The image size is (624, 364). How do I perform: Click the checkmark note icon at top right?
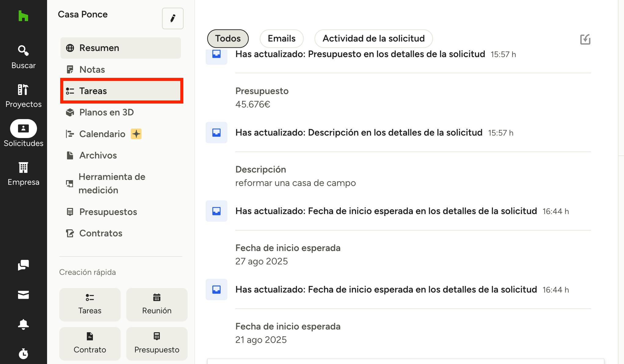pyautogui.click(x=585, y=39)
